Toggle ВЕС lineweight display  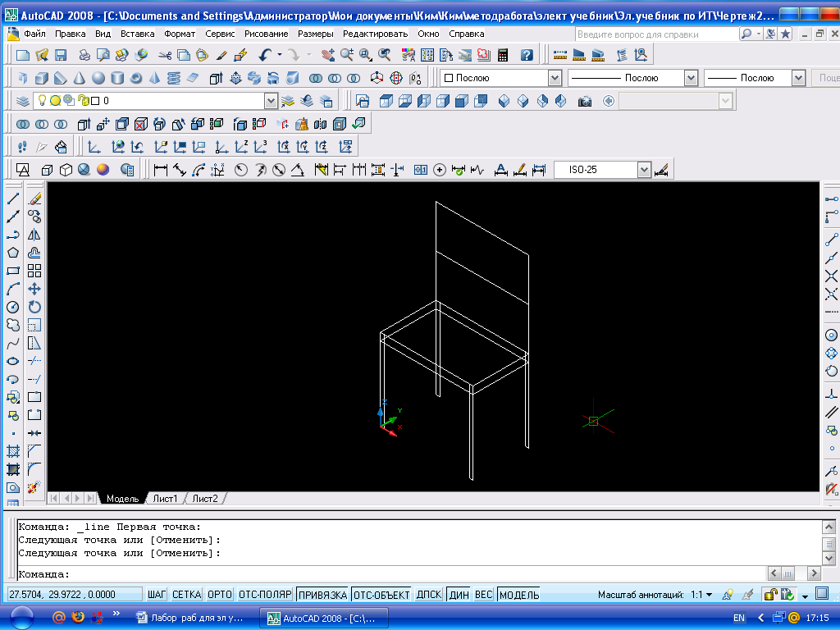click(x=484, y=595)
